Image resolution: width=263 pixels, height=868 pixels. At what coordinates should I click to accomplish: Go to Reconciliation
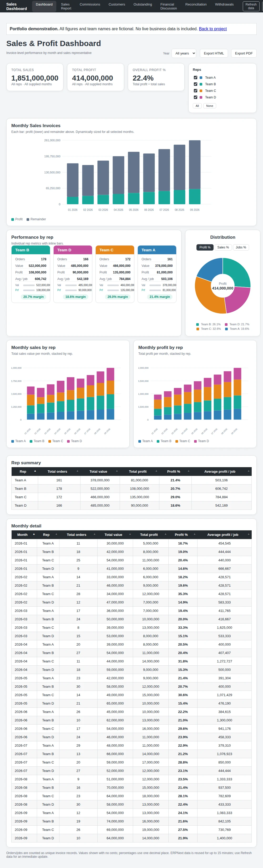click(x=196, y=4)
